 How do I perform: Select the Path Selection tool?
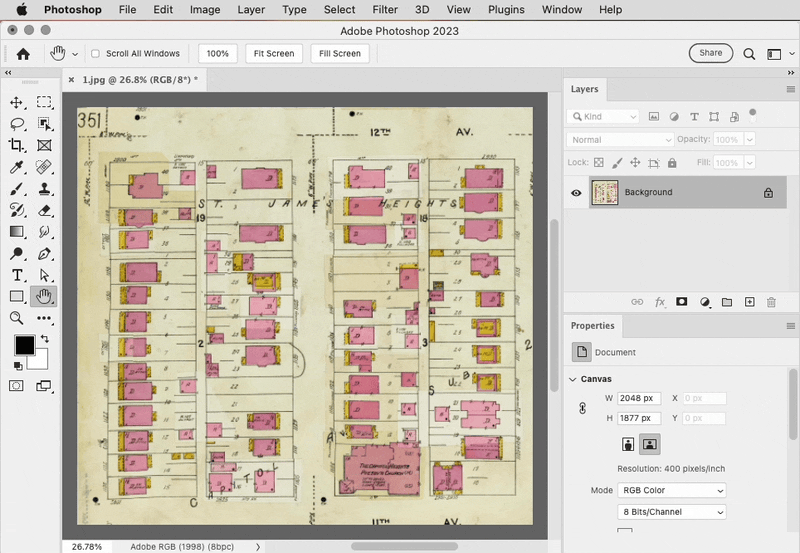[x=44, y=275]
